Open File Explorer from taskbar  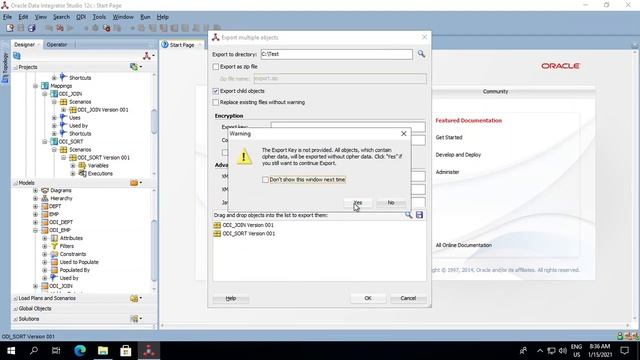(103, 351)
